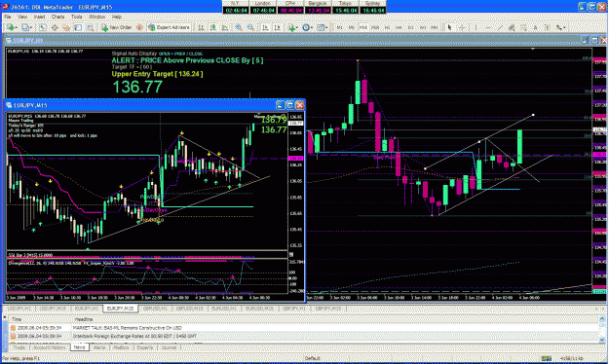The image size is (609, 364).
Task: Switch to the EURUSD,H1 chart tab
Action: point(224,309)
